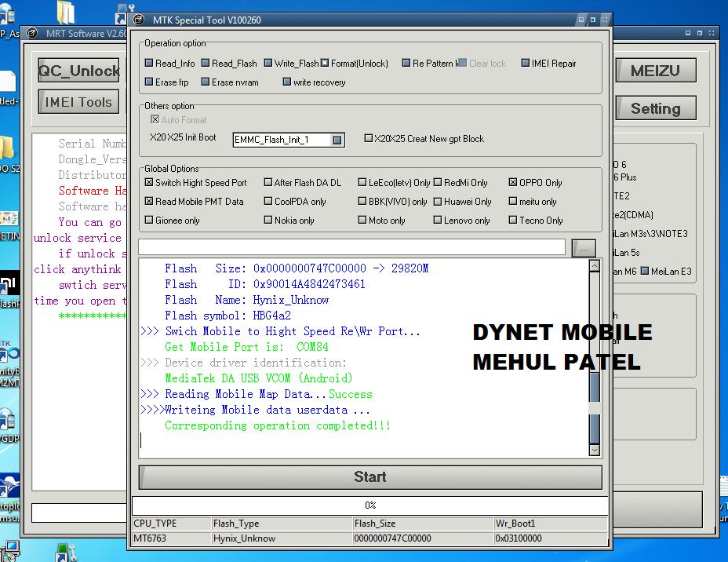Click the MT6763 CPU type cell
Image resolution: width=728 pixels, height=562 pixels.
[x=172, y=538]
